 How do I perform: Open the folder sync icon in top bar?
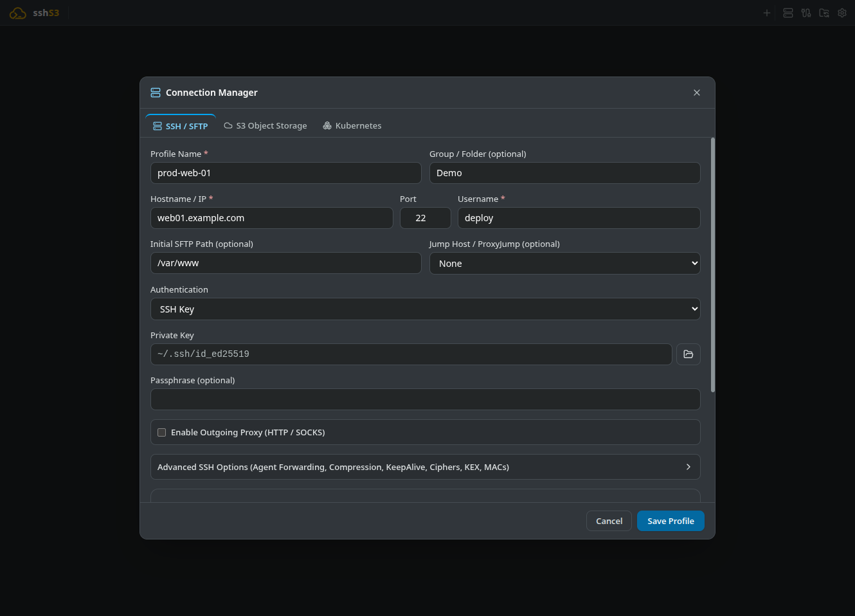coord(824,13)
